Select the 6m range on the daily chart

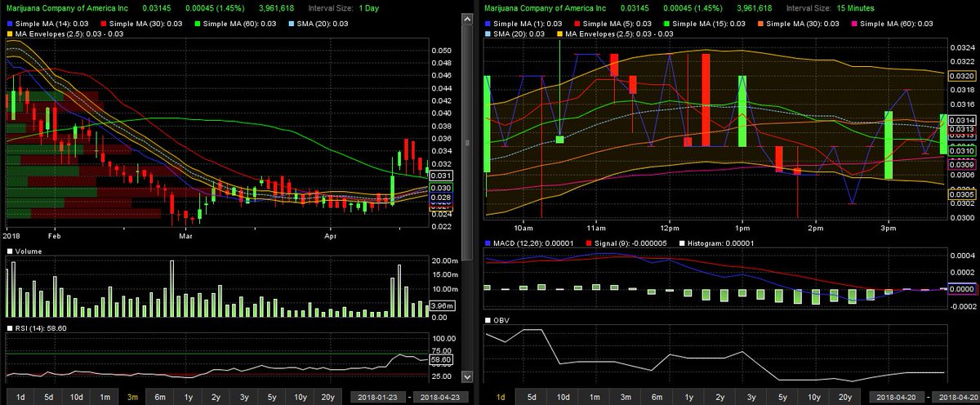tap(161, 397)
